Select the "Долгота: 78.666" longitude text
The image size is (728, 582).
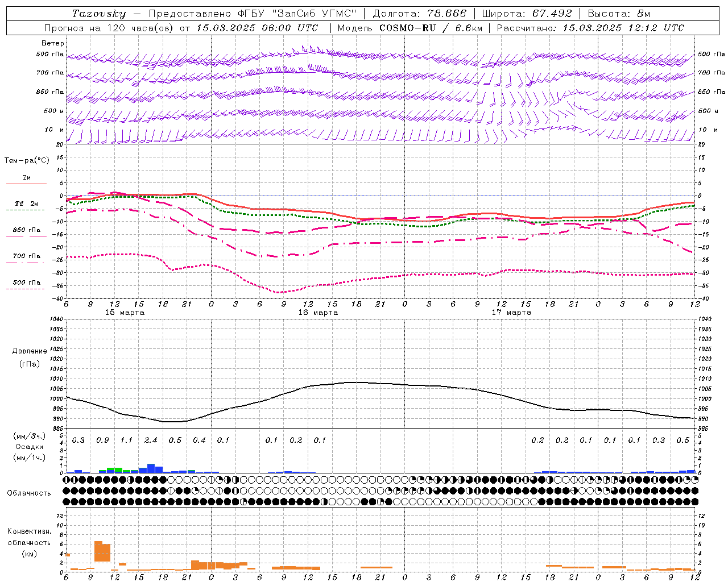[x=419, y=14]
